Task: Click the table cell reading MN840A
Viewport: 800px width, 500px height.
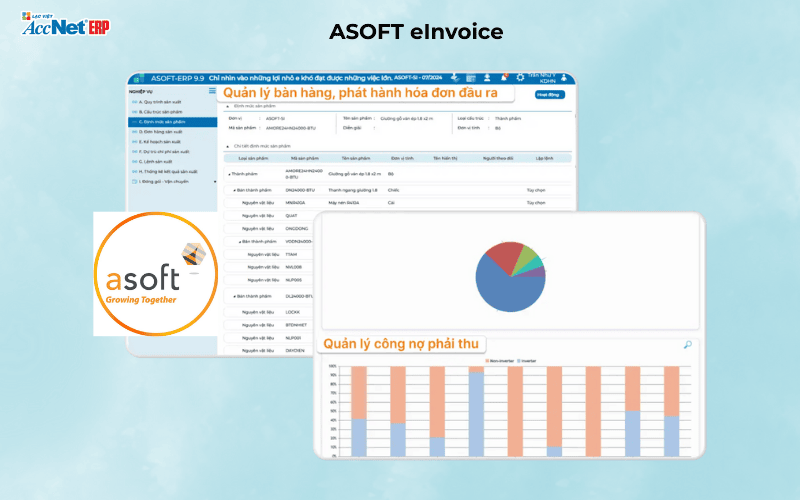Action: (x=295, y=203)
